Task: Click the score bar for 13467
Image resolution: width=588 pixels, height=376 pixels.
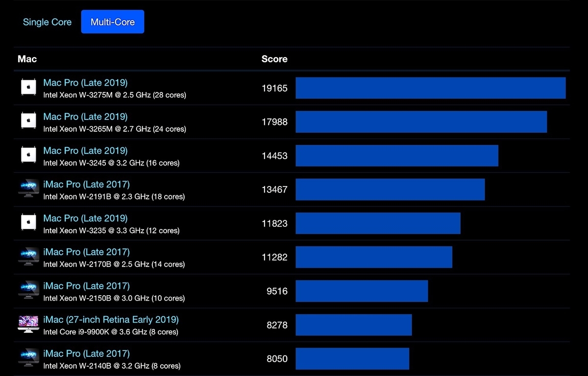Action: pos(390,189)
